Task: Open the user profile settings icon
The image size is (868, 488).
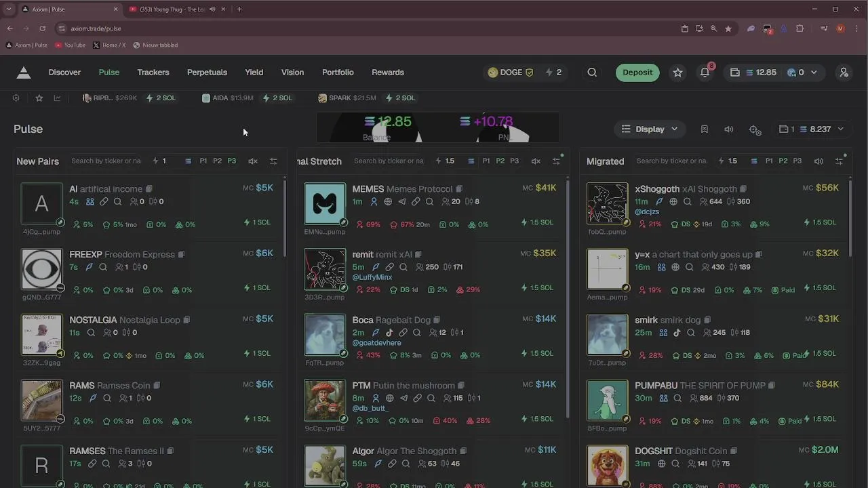Action: (844, 73)
